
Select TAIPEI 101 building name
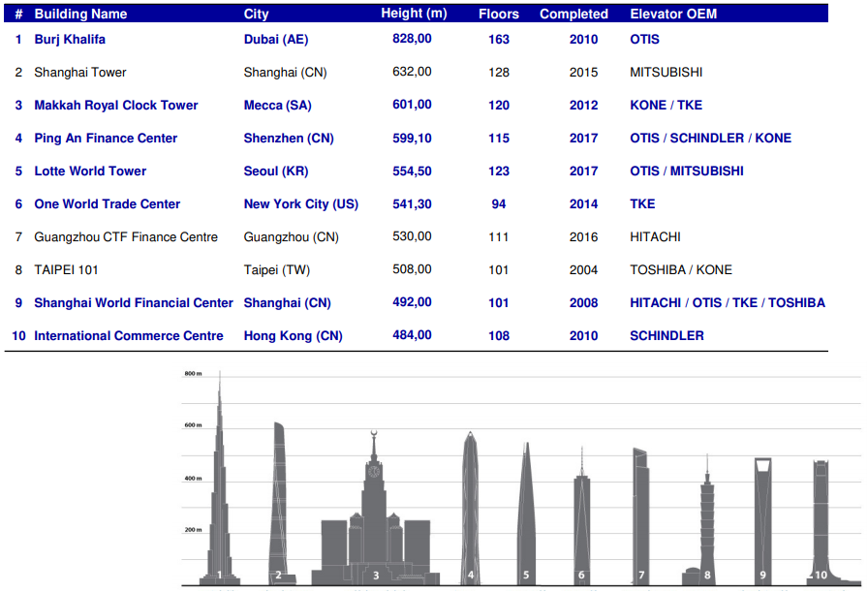click(x=66, y=270)
